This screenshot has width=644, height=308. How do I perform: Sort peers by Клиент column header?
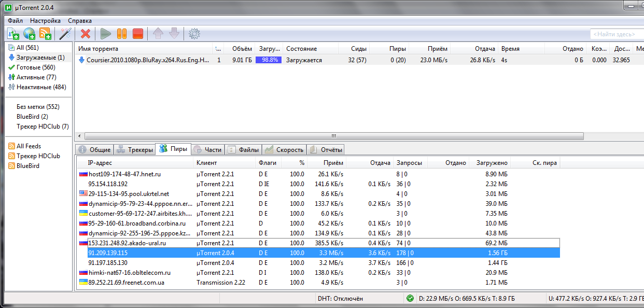pyautogui.click(x=225, y=163)
